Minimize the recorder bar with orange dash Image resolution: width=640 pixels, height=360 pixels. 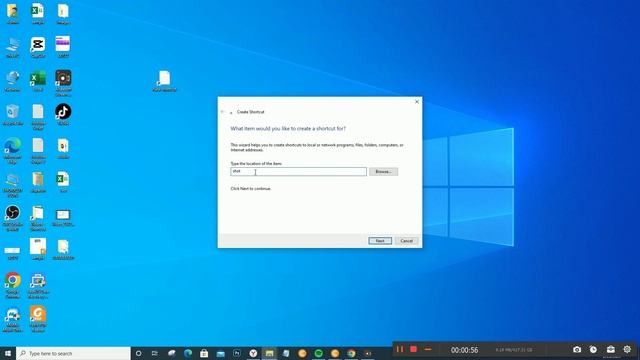427,349
